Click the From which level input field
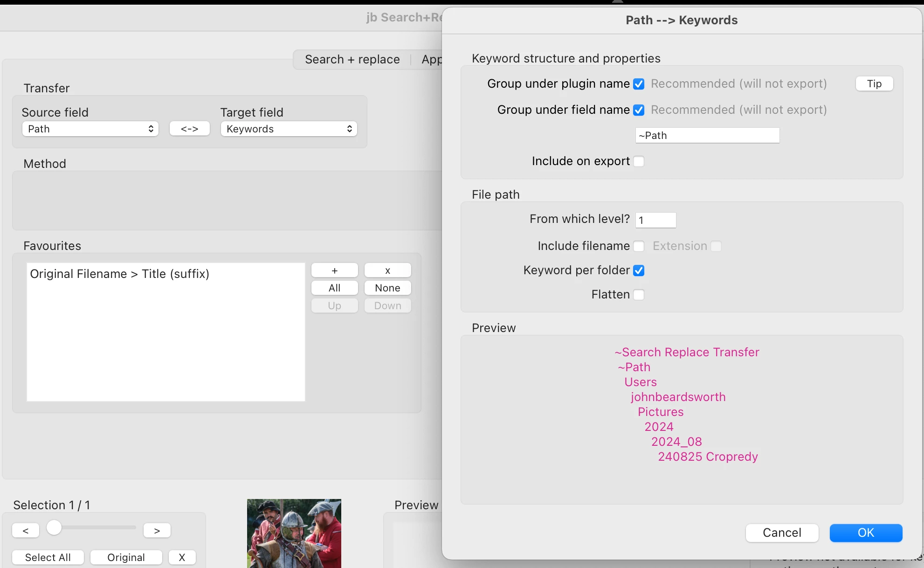924x568 pixels. click(655, 220)
